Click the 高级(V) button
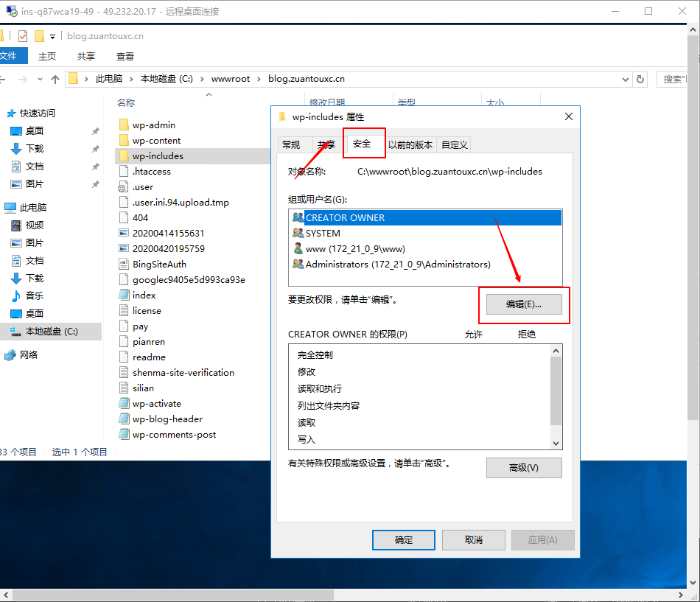 tap(524, 468)
